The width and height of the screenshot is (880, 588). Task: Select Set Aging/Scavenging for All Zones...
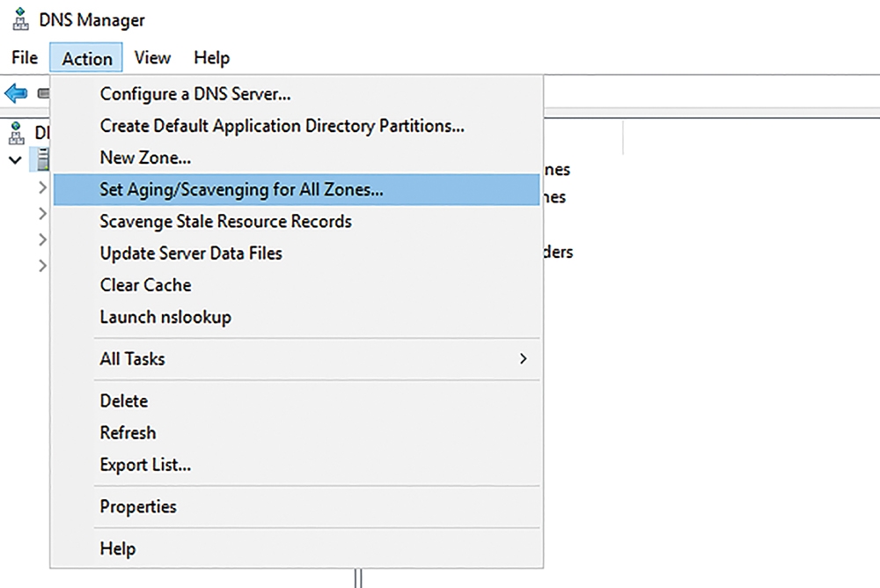pos(297,190)
